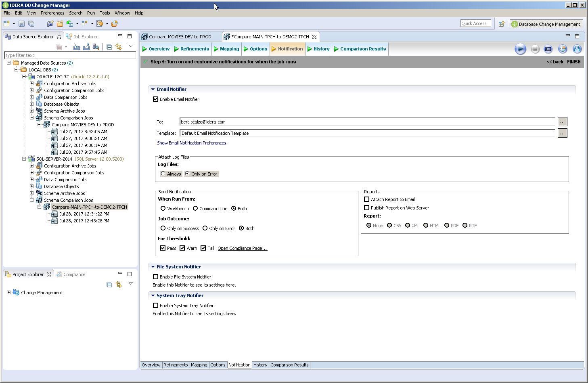Image resolution: width=588 pixels, height=383 pixels.
Task: Expand Database Objects under ORACLE-12C-R2
Action: [32, 104]
